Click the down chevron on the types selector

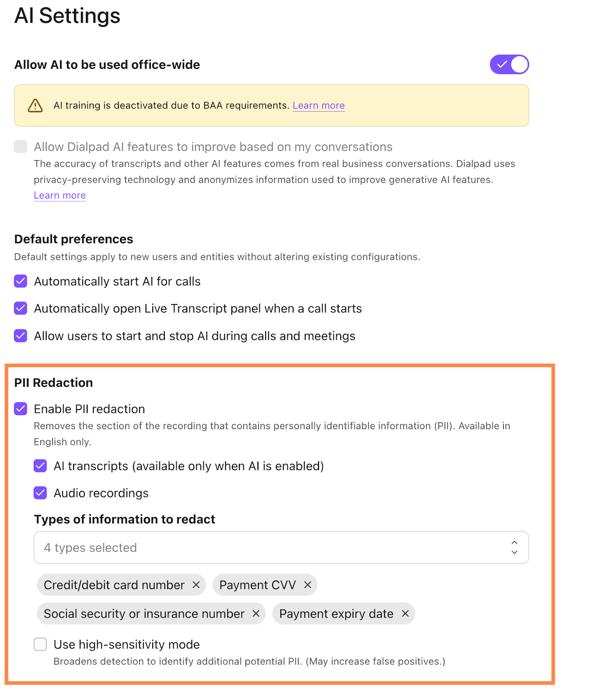tap(514, 552)
